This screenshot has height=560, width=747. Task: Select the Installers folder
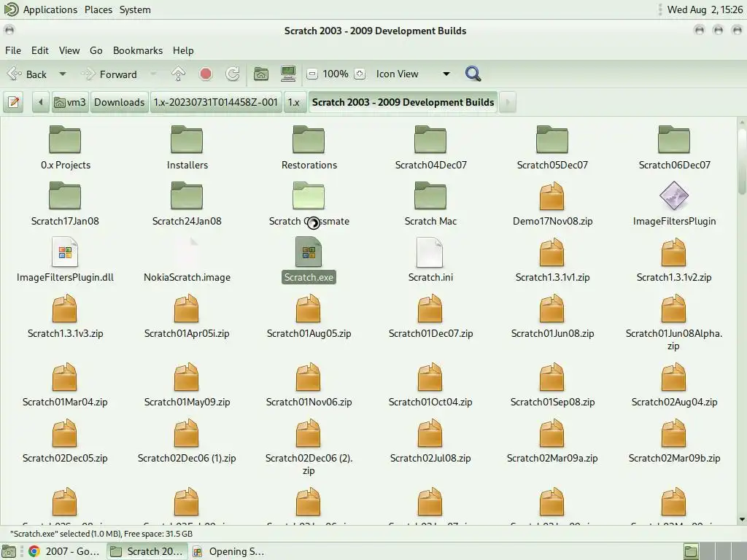[187, 148]
